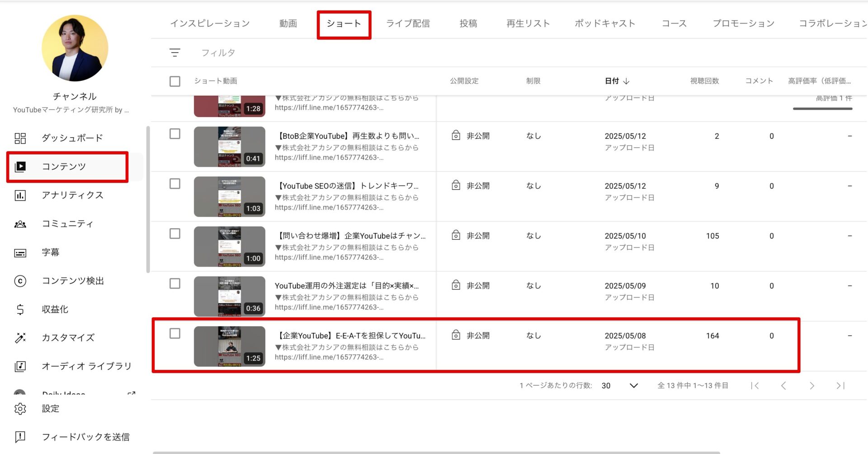Screen dimensions: 868x454
Task: Click the Analytics bar chart icon
Action: coord(20,195)
